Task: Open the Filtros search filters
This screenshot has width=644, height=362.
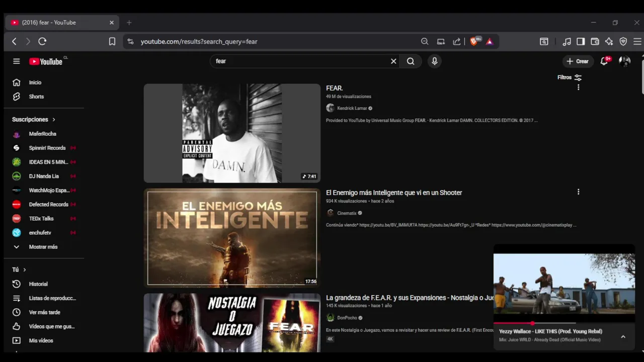Action: click(x=570, y=77)
